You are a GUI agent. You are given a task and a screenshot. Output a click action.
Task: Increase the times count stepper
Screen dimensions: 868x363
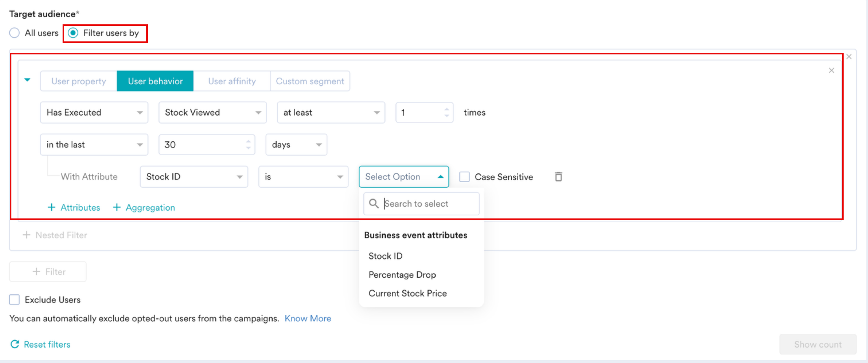447,109
